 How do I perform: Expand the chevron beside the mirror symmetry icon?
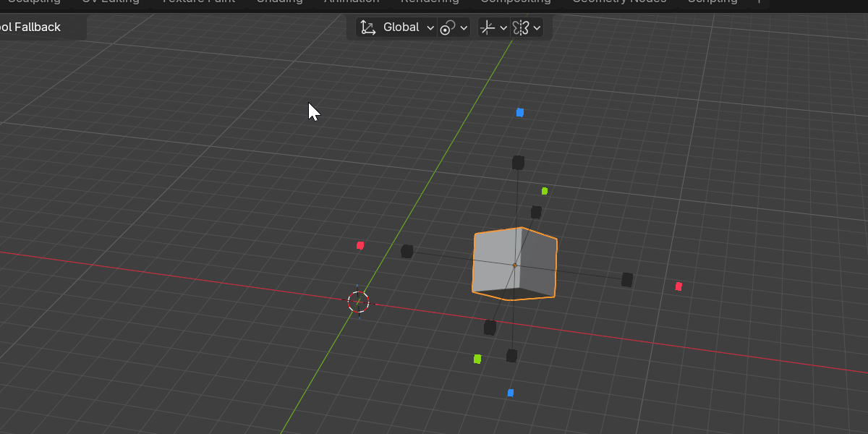(537, 27)
